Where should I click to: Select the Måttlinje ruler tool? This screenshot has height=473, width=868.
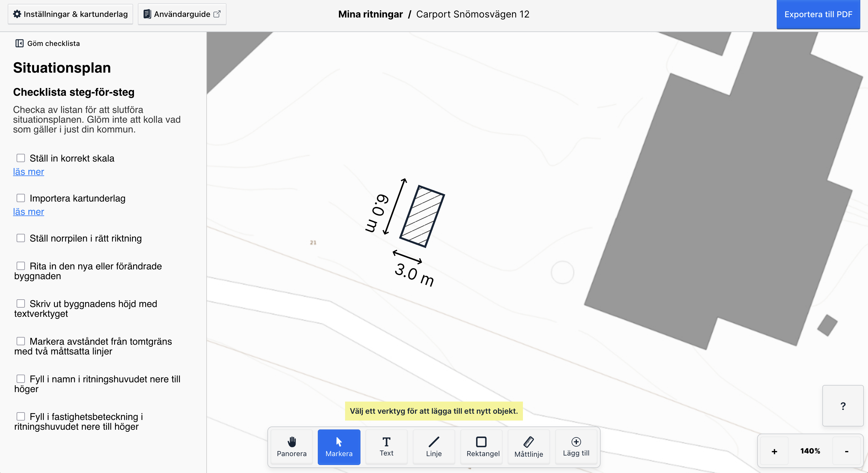pos(528,447)
